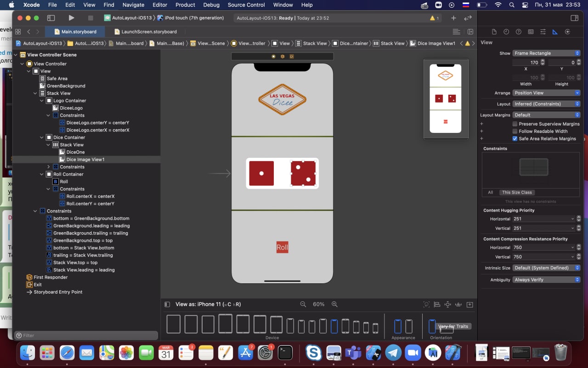This screenshot has height=368, width=588.
Task: Collapse the Logo Container row
Action: 42,101
